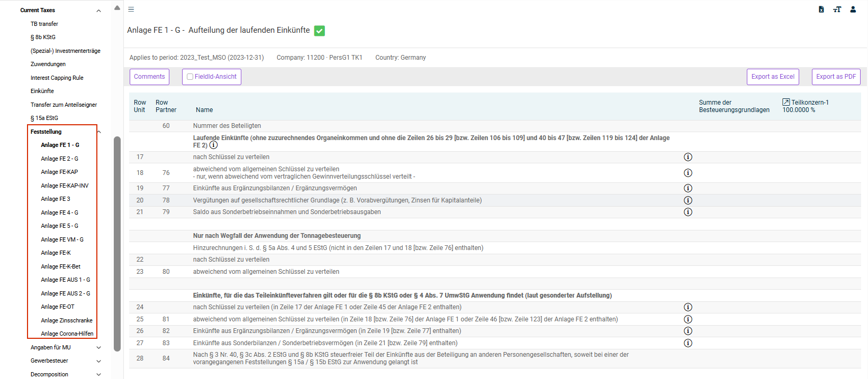Click the Excel export icon in top bar

pyautogui.click(x=821, y=10)
